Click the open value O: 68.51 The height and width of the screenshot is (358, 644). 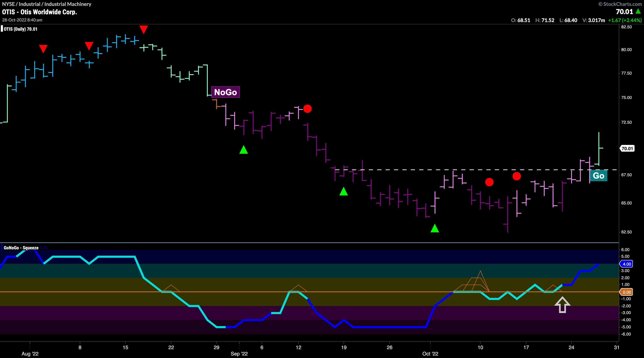coord(520,20)
